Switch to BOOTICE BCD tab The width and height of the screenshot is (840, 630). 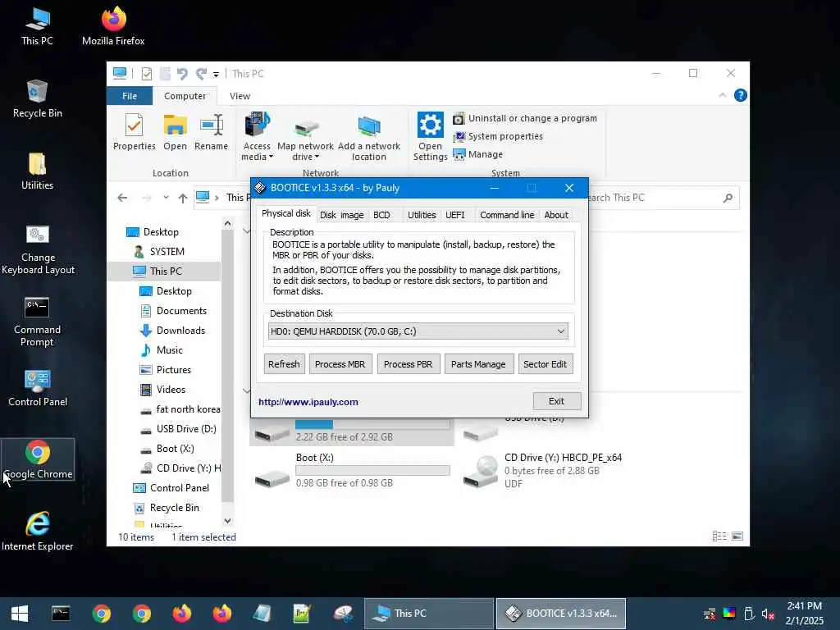381,215
